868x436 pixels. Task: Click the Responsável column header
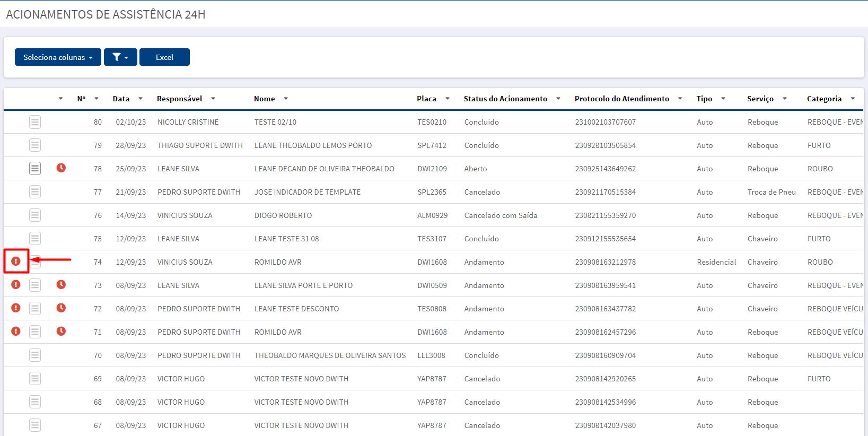[x=180, y=99]
